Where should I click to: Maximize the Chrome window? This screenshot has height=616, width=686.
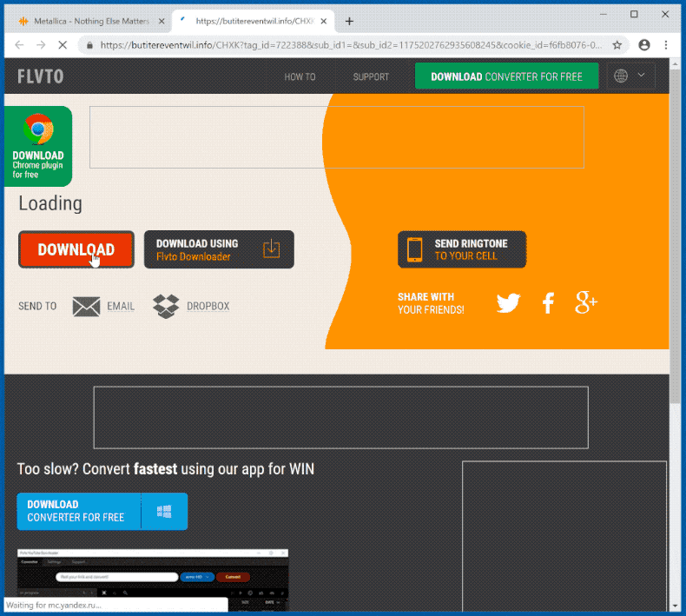(x=634, y=15)
